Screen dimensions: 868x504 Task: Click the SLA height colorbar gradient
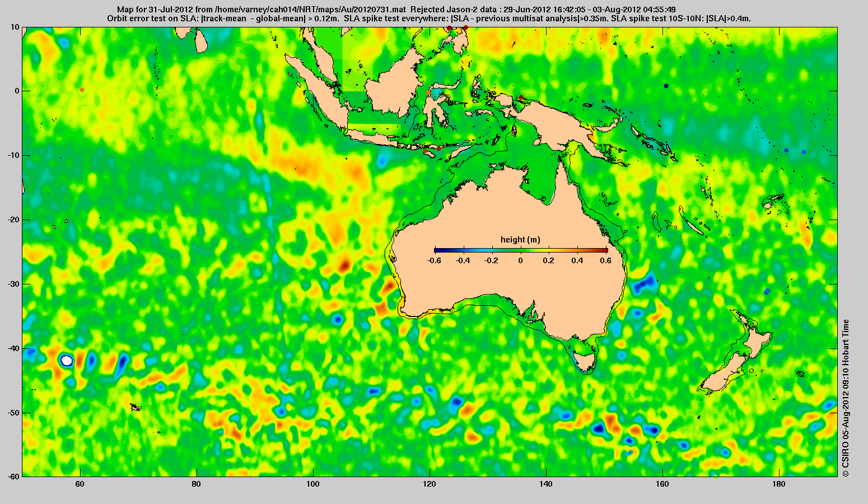[521, 250]
